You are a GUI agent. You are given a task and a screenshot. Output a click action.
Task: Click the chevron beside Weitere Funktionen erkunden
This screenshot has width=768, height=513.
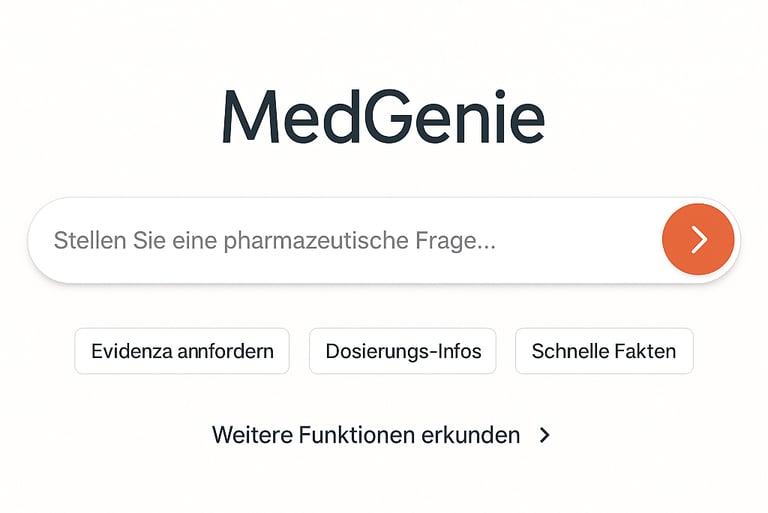(x=545, y=435)
